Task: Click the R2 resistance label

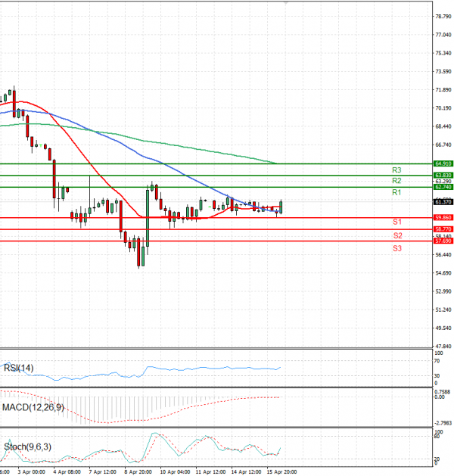Action: click(x=396, y=181)
